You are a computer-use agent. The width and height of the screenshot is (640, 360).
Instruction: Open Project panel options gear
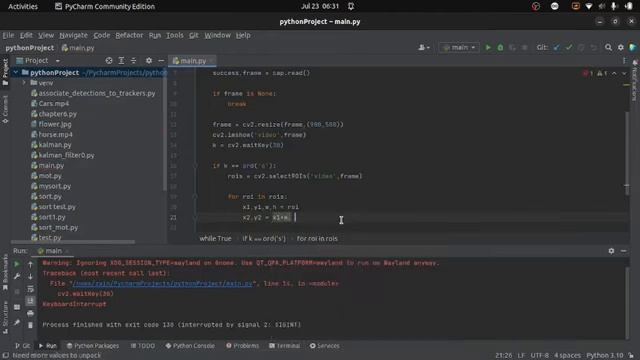[x=149, y=60]
